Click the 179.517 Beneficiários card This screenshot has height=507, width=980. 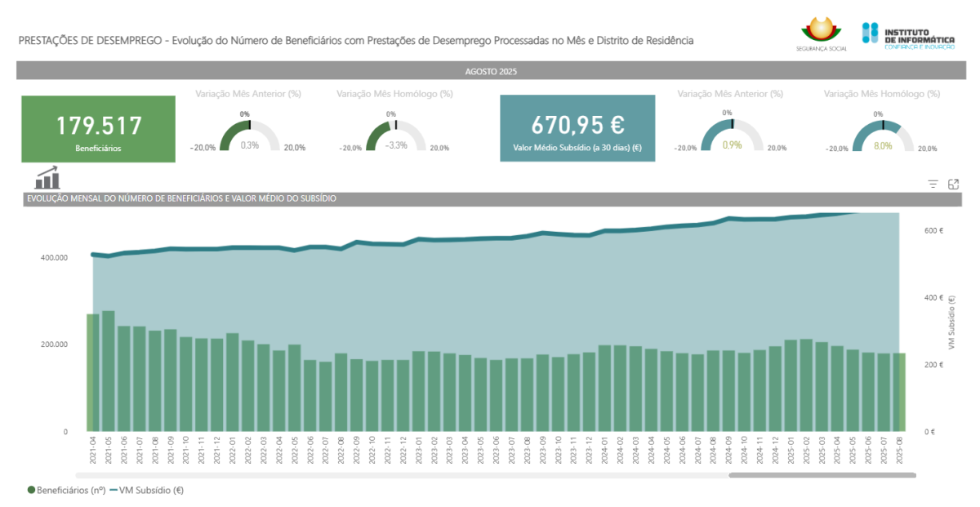[98, 129]
